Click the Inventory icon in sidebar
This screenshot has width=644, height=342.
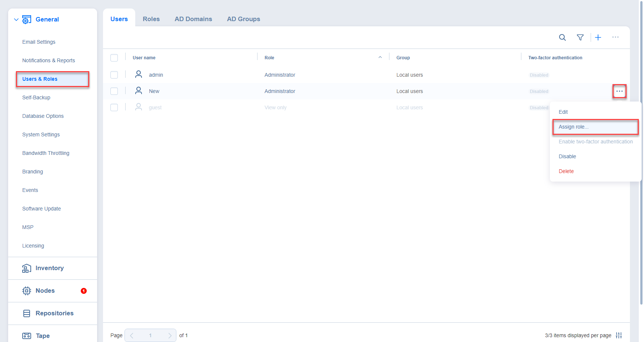pyautogui.click(x=27, y=268)
